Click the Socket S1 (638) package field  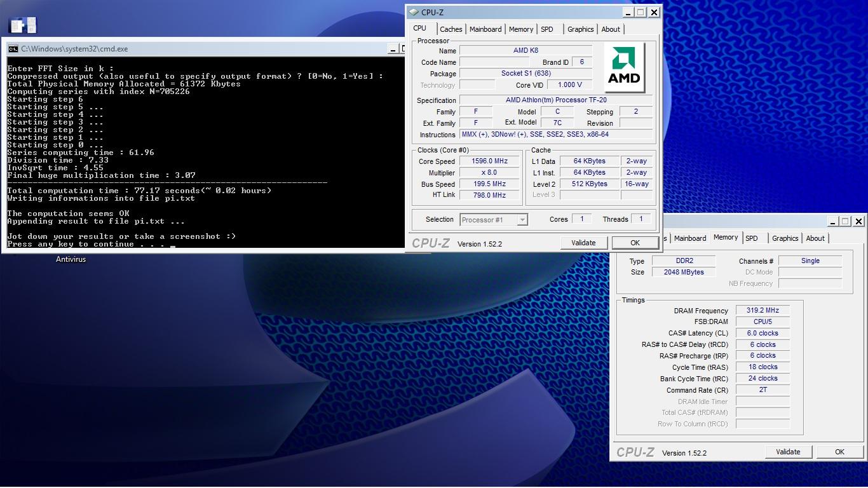click(x=526, y=74)
